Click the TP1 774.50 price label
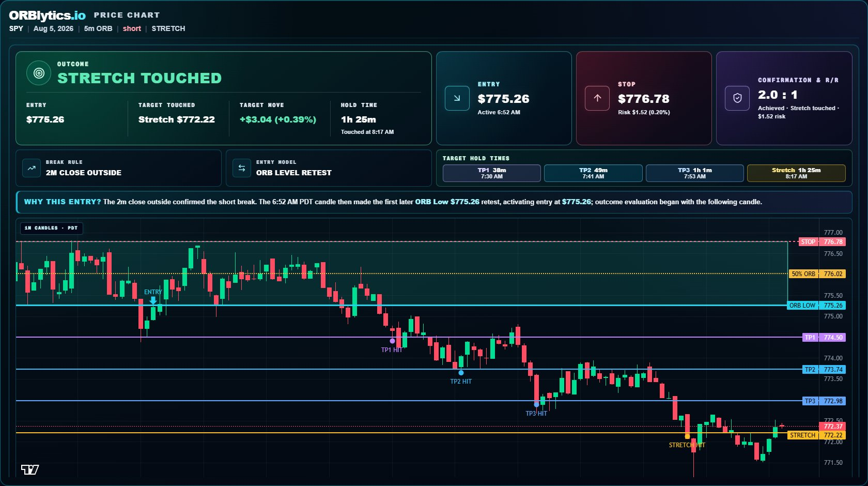 (x=824, y=338)
